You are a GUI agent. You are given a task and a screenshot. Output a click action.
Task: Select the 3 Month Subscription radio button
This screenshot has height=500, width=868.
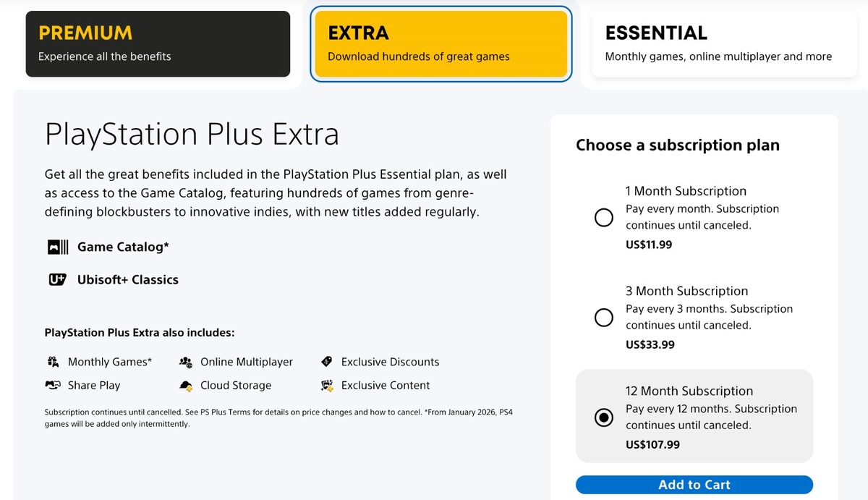(603, 318)
